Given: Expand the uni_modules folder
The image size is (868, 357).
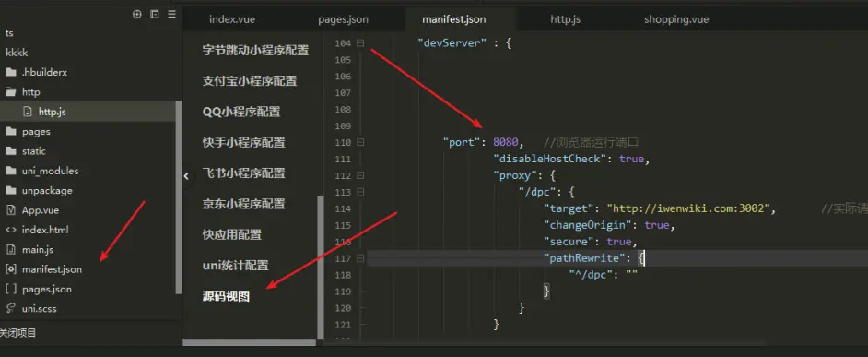Looking at the screenshot, I should (x=42, y=171).
